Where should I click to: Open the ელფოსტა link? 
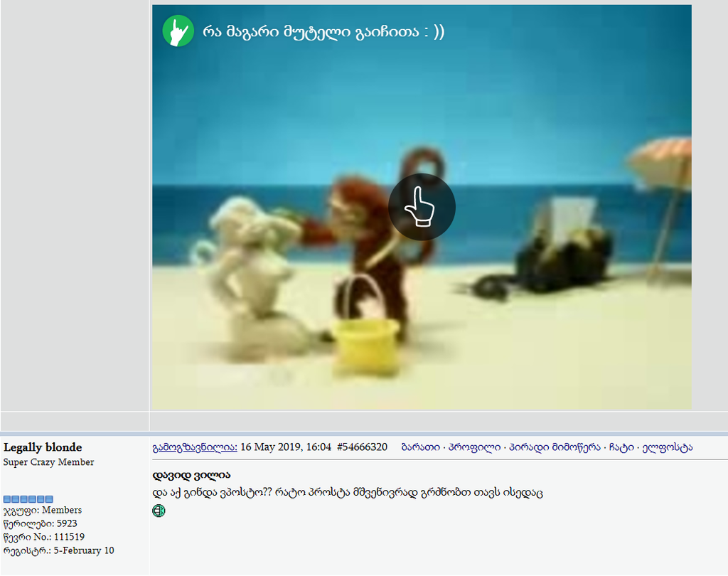coord(667,447)
